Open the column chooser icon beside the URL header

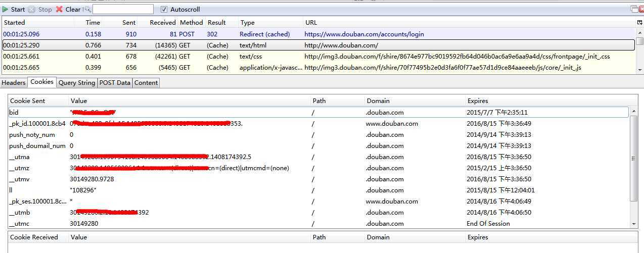click(639, 23)
